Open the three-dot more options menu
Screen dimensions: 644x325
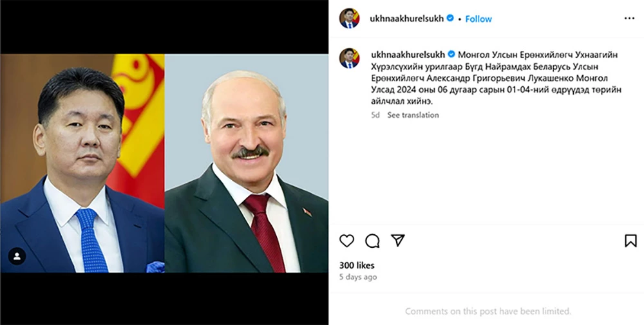click(629, 19)
